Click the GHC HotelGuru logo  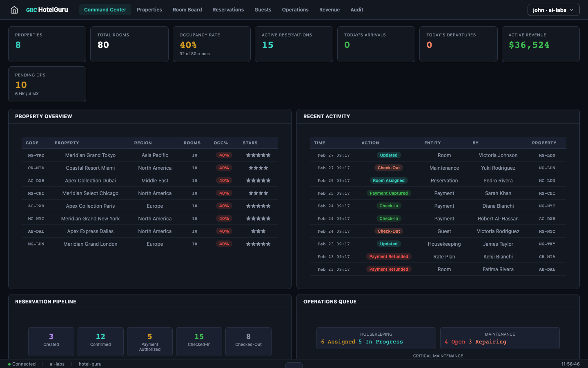(x=47, y=9)
